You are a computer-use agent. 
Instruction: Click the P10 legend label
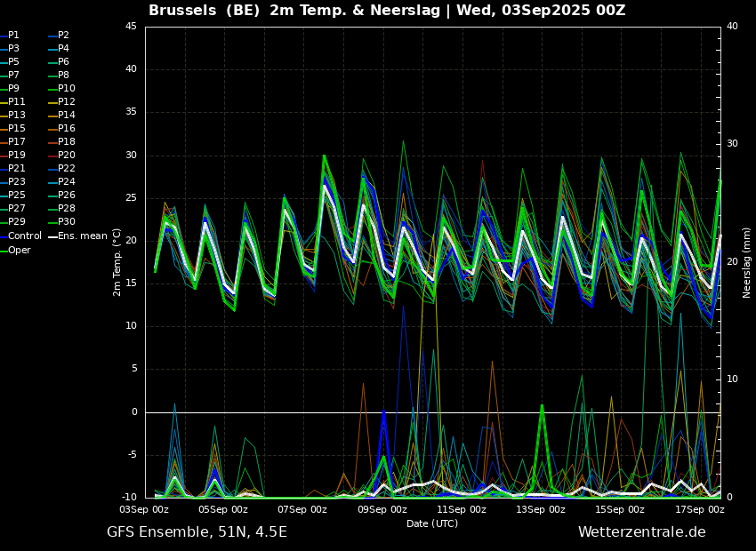click(67, 89)
